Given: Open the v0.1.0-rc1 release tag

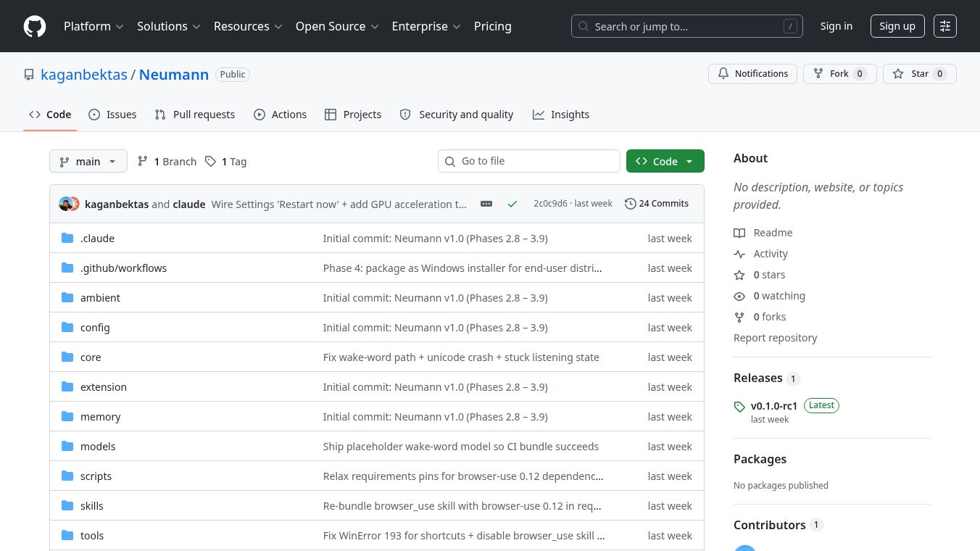Looking at the screenshot, I should pyautogui.click(x=774, y=405).
